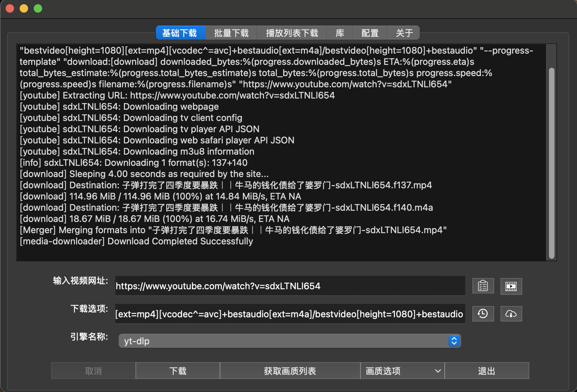Screen dimensions: 577x392
Task: Click the paste-from-clipboard icon beside URL field
Action: click(x=483, y=286)
